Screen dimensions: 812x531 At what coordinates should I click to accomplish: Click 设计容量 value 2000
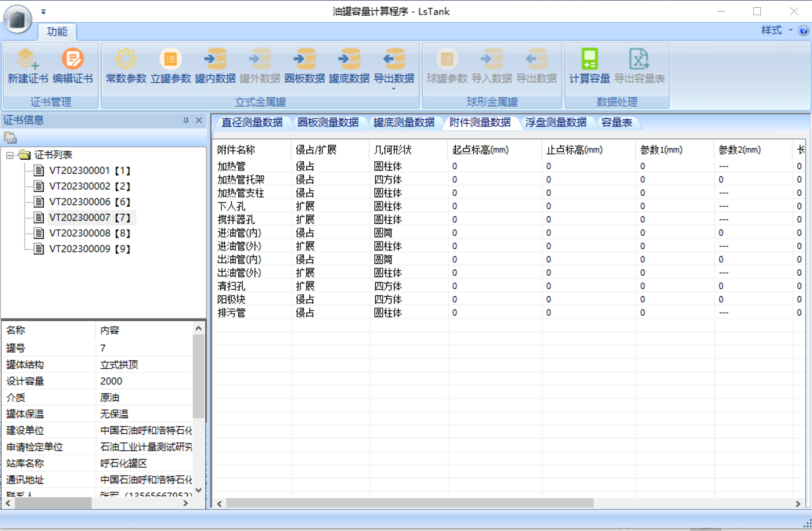tap(111, 381)
